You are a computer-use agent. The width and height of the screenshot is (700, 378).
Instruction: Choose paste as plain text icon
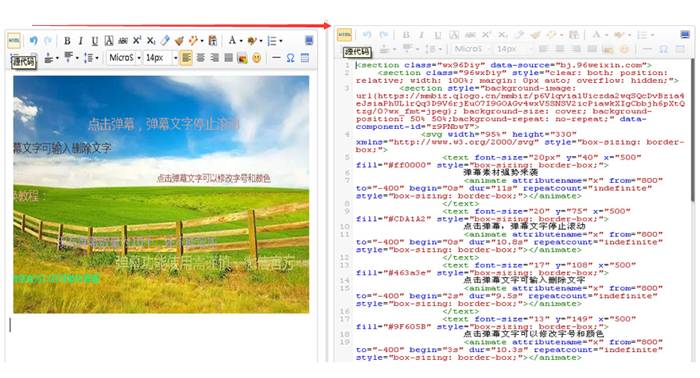213,41
